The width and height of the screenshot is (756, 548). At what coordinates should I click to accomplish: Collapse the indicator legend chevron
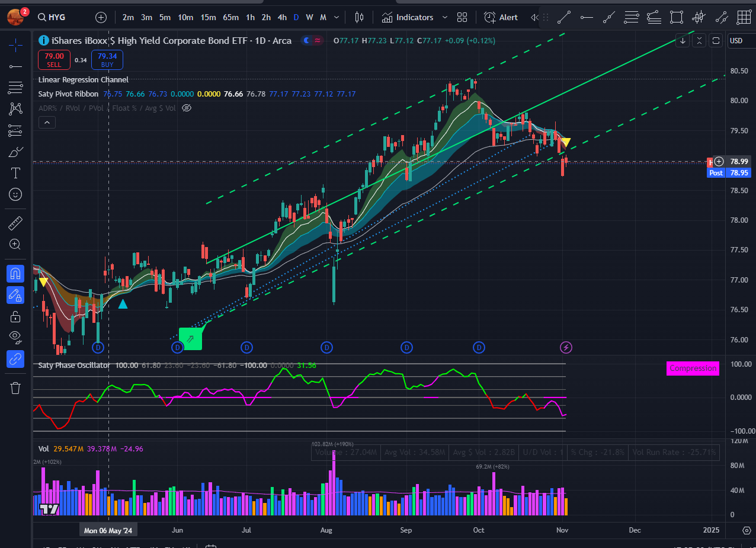coord(47,123)
